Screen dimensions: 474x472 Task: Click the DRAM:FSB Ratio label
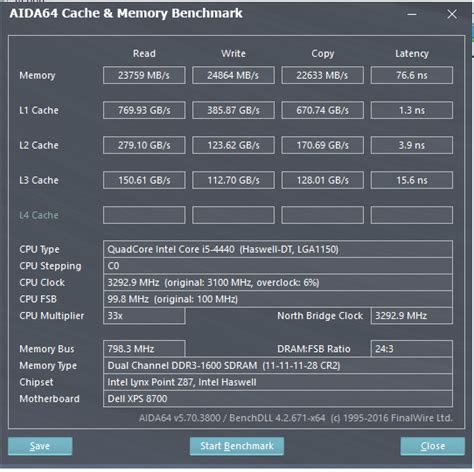click(314, 349)
